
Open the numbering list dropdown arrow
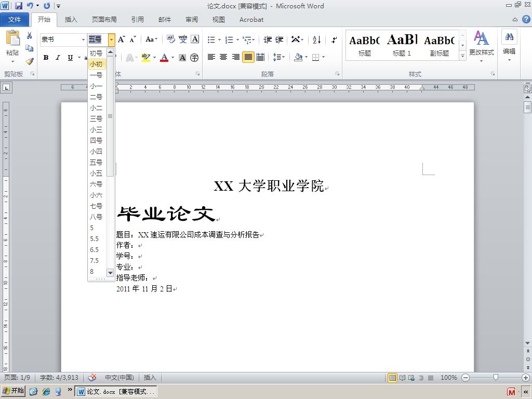tap(237, 39)
